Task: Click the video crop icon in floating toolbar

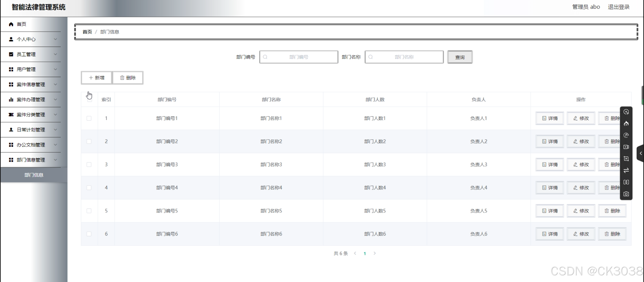Action: pyautogui.click(x=626, y=159)
